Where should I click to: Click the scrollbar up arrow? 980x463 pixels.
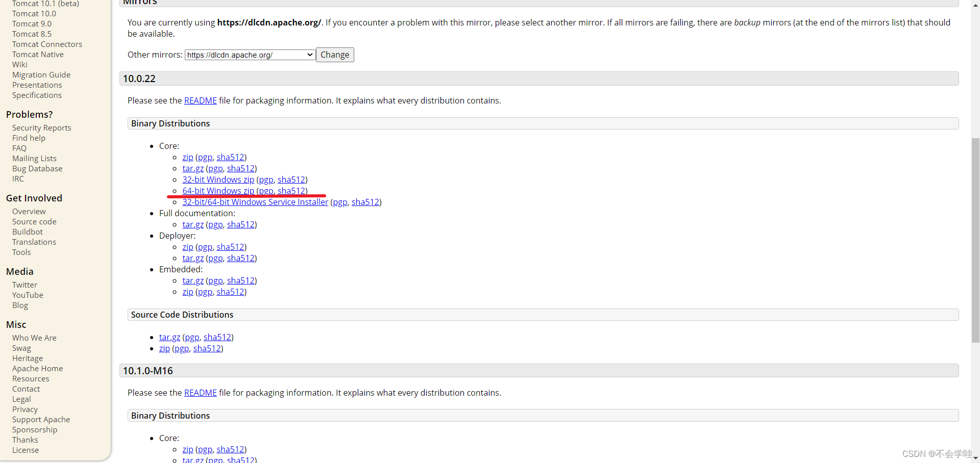click(x=975, y=4)
